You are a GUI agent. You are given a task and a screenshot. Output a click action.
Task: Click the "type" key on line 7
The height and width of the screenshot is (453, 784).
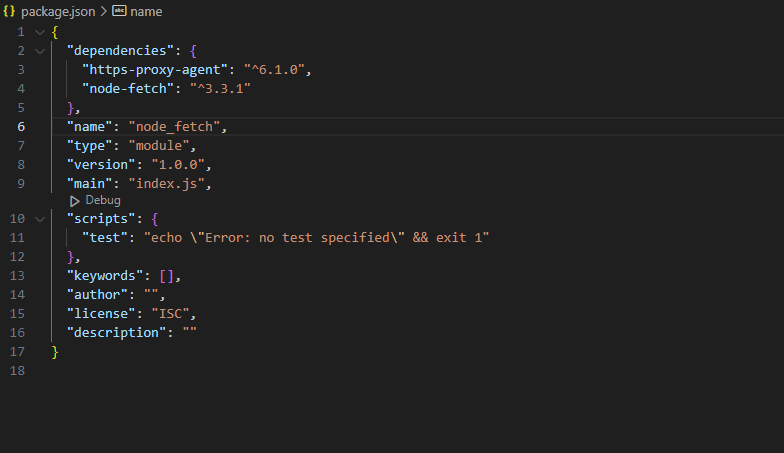click(x=90, y=146)
